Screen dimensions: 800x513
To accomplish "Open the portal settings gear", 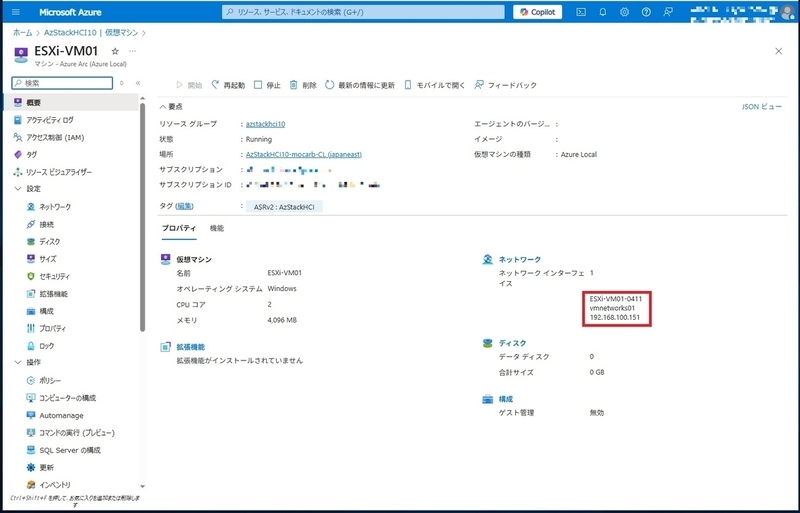I will point(624,12).
